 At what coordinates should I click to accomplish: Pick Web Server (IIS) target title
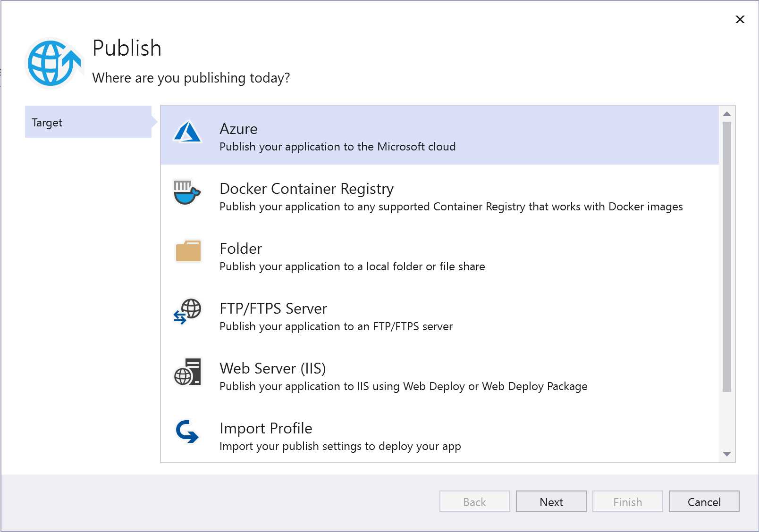[273, 368]
